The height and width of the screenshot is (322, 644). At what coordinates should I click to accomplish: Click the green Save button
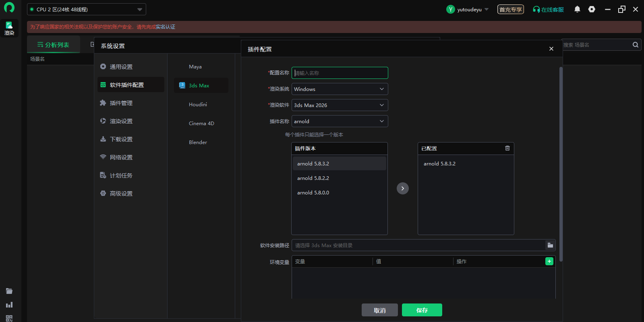(422, 310)
